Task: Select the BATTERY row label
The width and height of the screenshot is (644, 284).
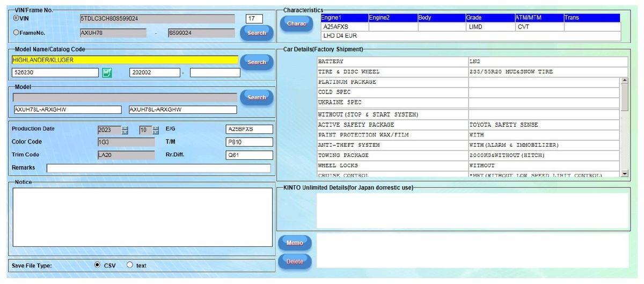Action: click(392, 62)
